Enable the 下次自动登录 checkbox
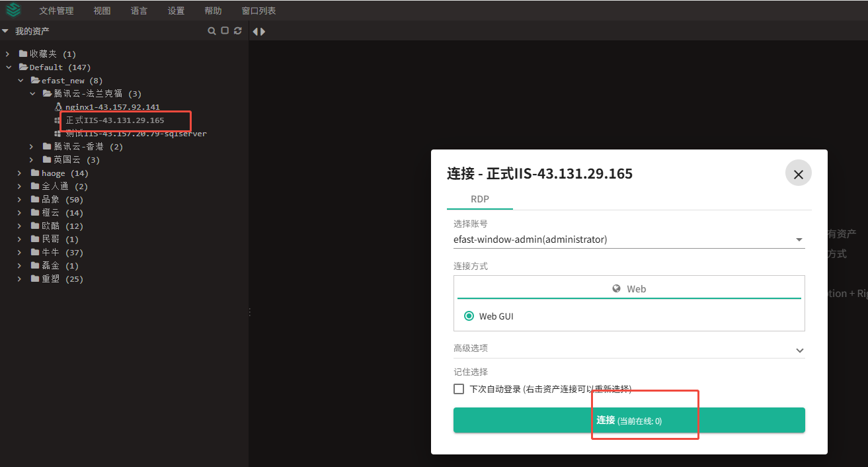868x467 pixels. [459, 389]
